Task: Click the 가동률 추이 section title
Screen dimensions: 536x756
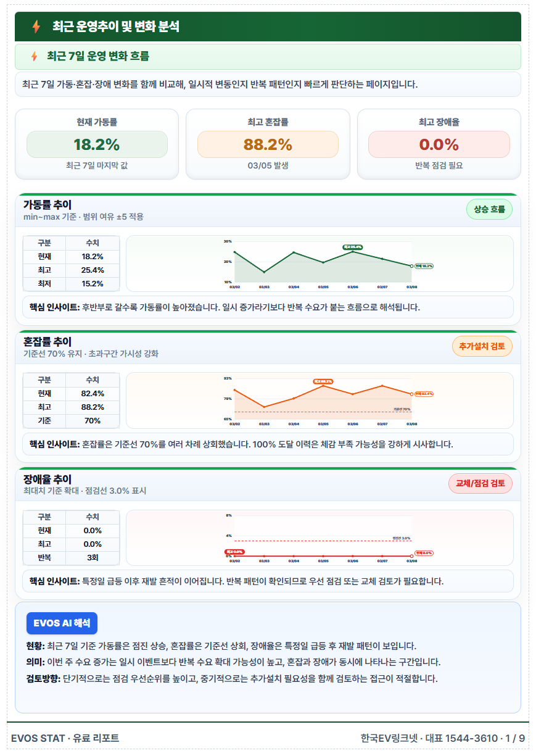Action: click(47, 204)
